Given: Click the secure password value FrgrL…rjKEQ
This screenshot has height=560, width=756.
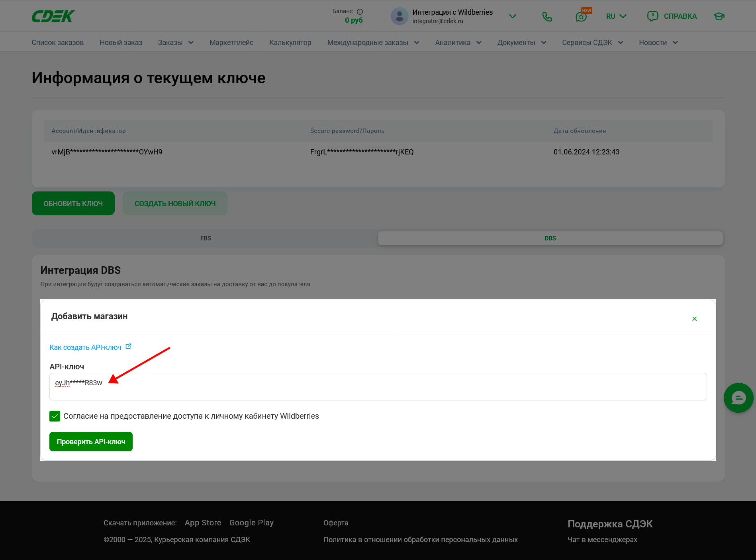Looking at the screenshot, I should click(362, 152).
